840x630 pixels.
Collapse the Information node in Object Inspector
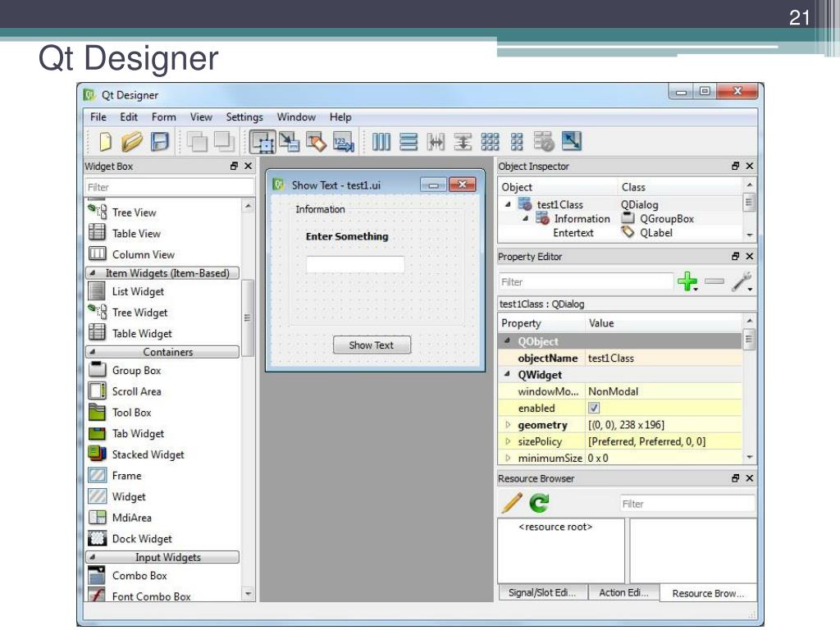(525, 218)
